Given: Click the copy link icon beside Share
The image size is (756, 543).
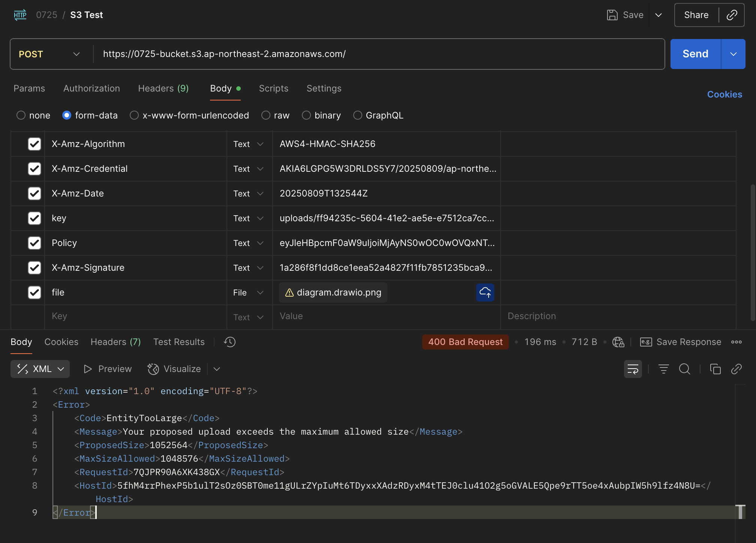Looking at the screenshot, I should click(732, 15).
